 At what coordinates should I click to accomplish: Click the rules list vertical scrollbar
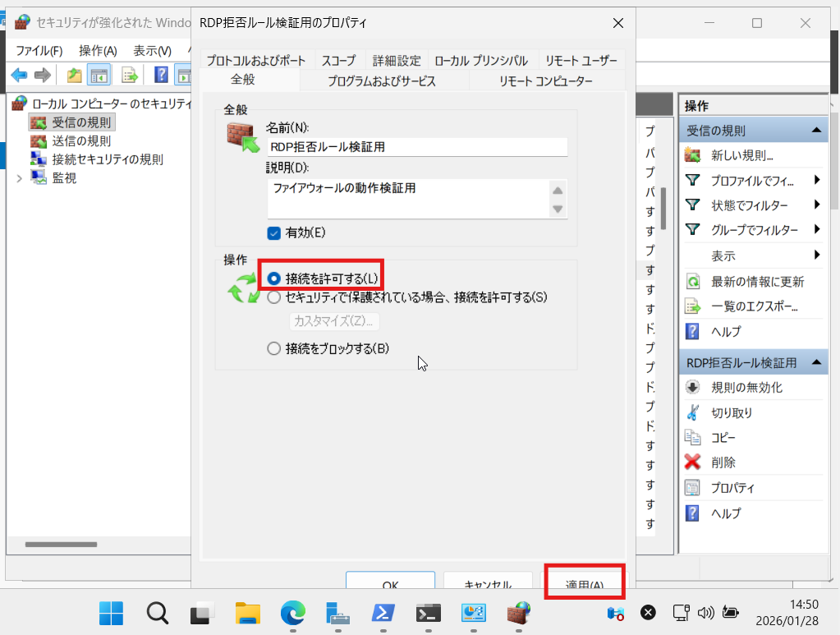663,208
